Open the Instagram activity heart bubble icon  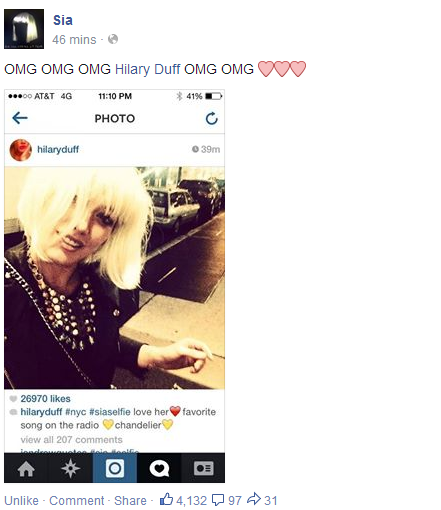click(159, 468)
